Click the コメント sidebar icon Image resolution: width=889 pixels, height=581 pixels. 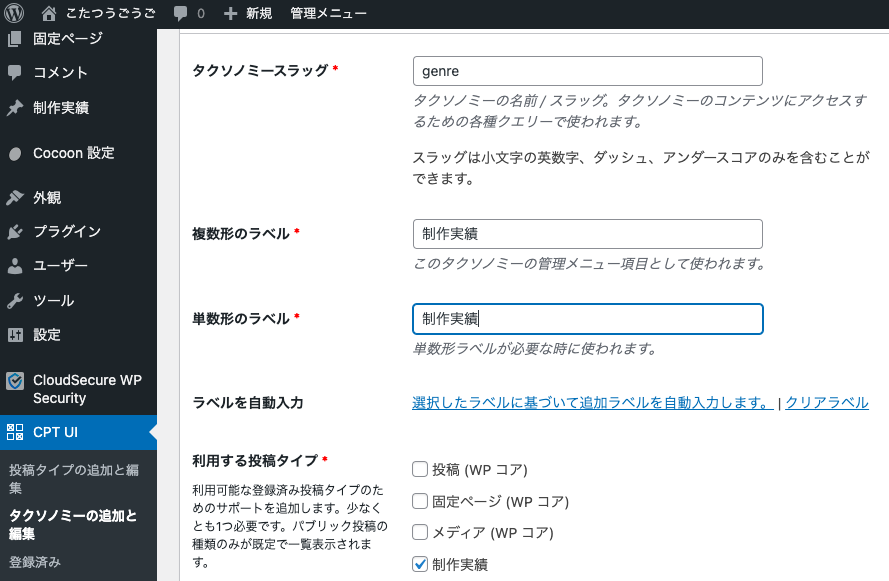tap(15, 73)
